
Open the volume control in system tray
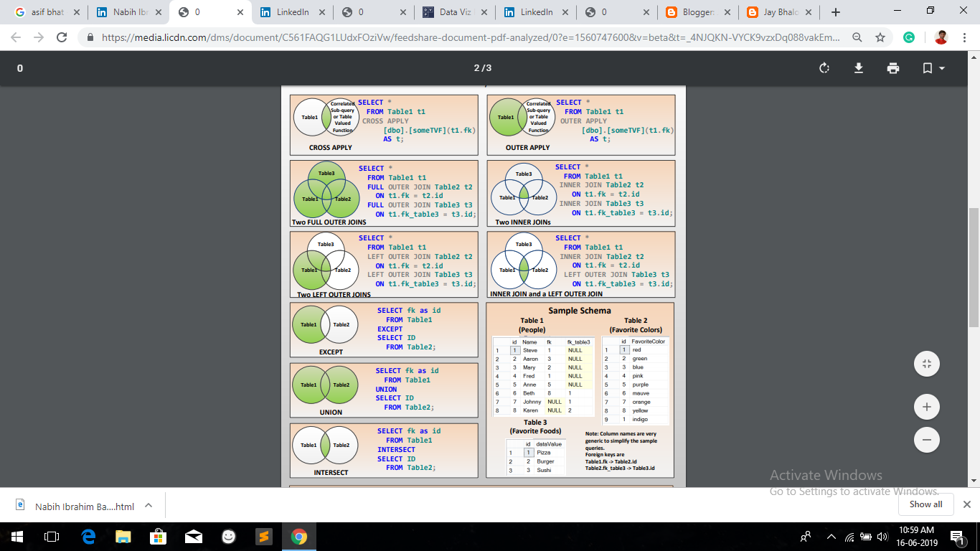click(884, 536)
